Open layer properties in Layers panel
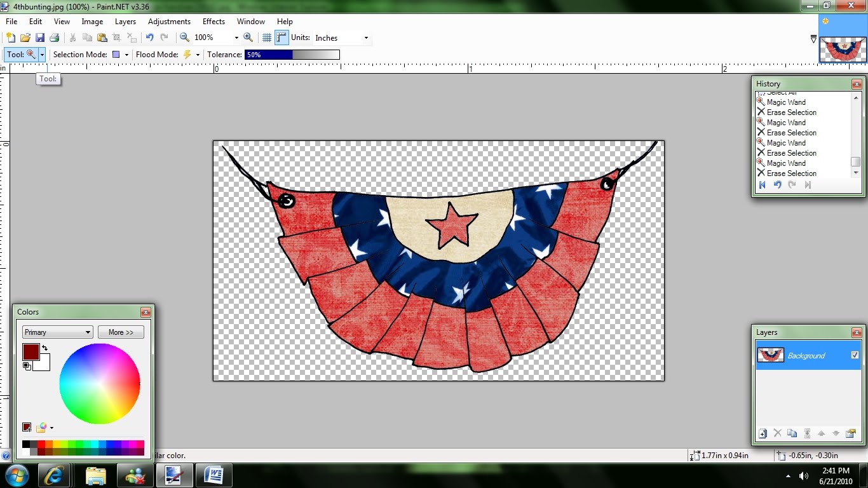This screenshot has height=488, width=868. coord(851,433)
